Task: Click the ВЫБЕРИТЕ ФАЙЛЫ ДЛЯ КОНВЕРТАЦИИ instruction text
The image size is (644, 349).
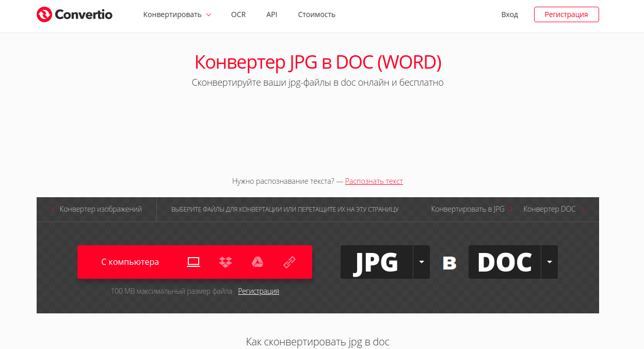Action: [x=285, y=210]
